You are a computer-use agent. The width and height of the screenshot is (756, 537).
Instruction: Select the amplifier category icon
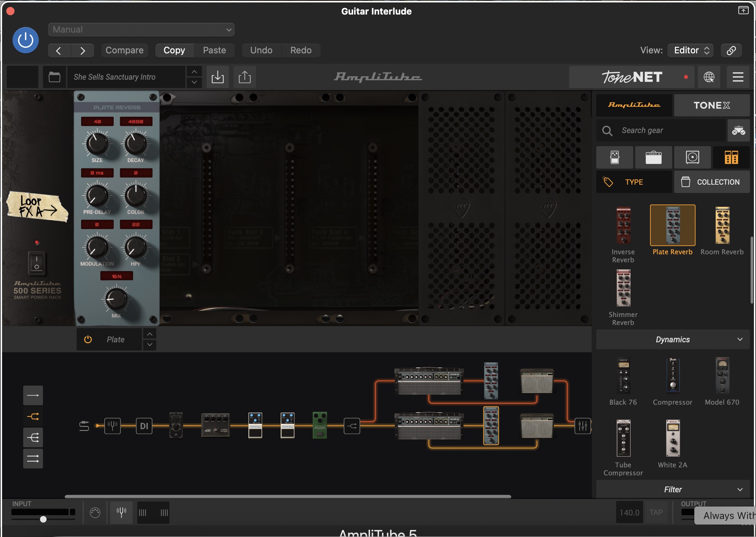tap(653, 157)
